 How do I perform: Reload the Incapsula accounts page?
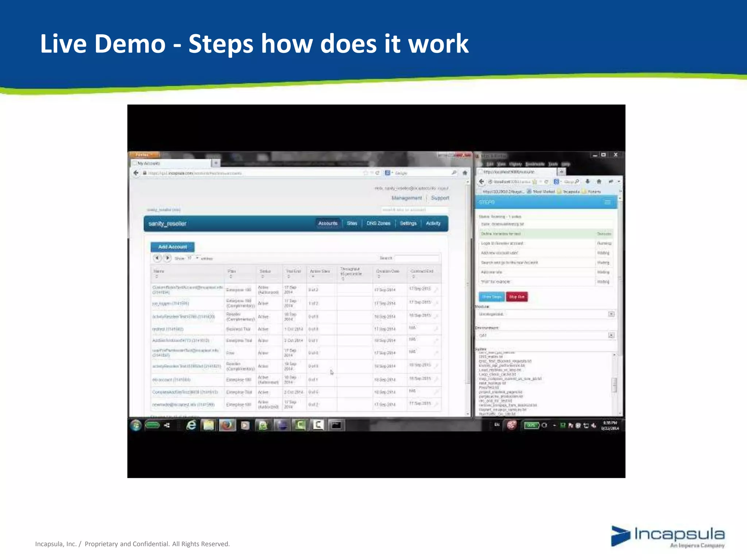378,173
